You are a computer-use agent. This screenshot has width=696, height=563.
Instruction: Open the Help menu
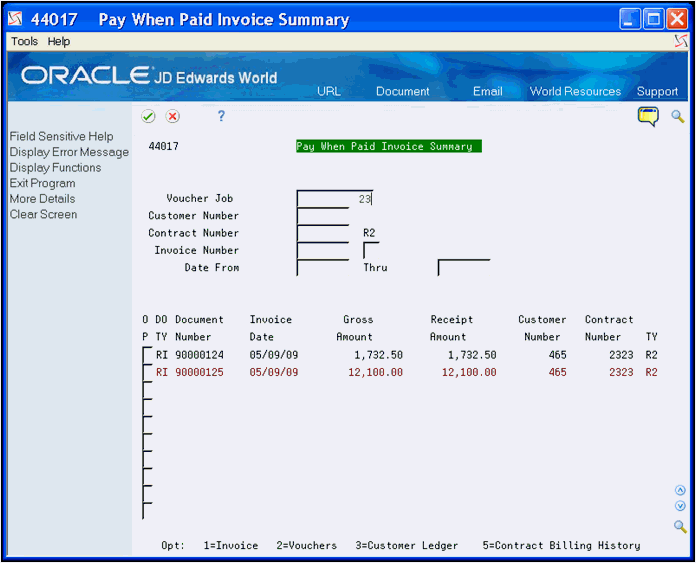pos(59,41)
